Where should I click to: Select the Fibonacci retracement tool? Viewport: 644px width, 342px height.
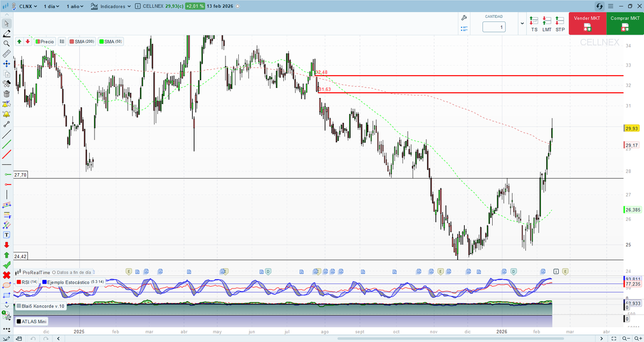pyautogui.click(x=6, y=214)
